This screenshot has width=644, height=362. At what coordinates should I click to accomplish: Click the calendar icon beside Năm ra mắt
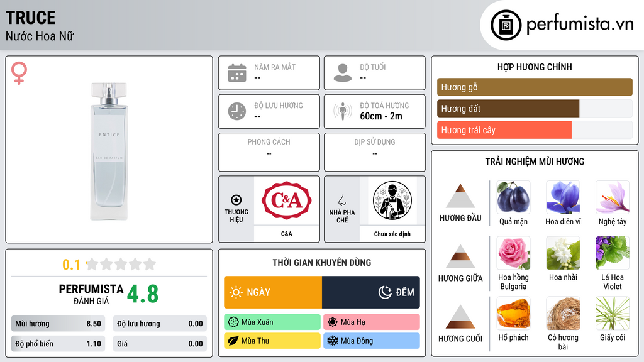coord(237,73)
